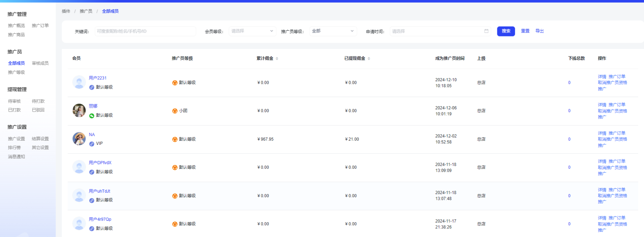Click into the 关键词 search input
The height and width of the screenshot is (237, 644).
coord(145,31)
